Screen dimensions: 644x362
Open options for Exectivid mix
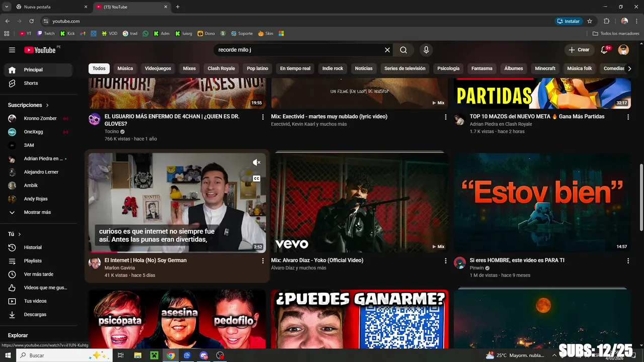tap(445, 117)
